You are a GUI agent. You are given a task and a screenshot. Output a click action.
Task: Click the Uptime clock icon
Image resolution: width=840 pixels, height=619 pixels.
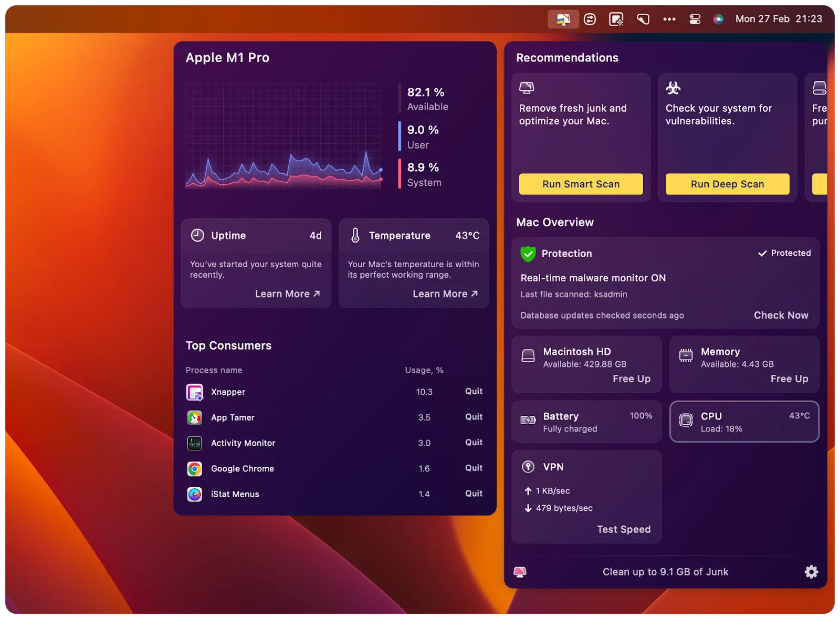tap(197, 235)
